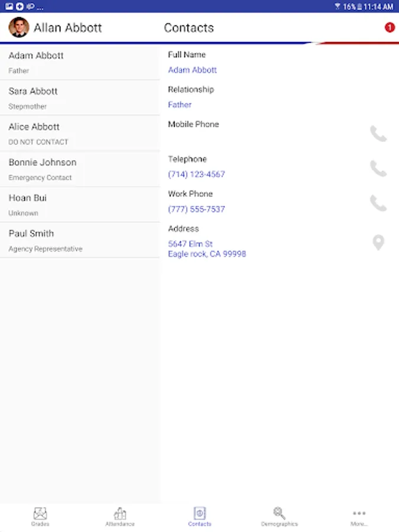Screen dimensions: 399x532
Task: Open the More menu dots
Action: [359, 517]
